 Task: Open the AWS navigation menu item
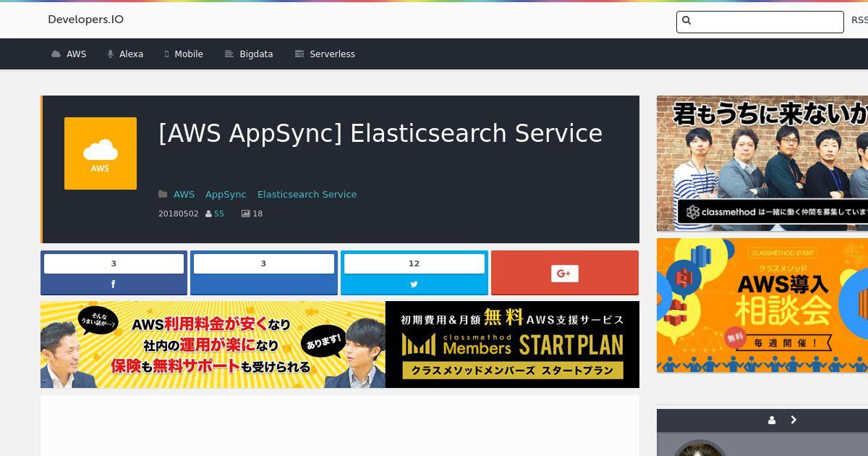tap(76, 54)
